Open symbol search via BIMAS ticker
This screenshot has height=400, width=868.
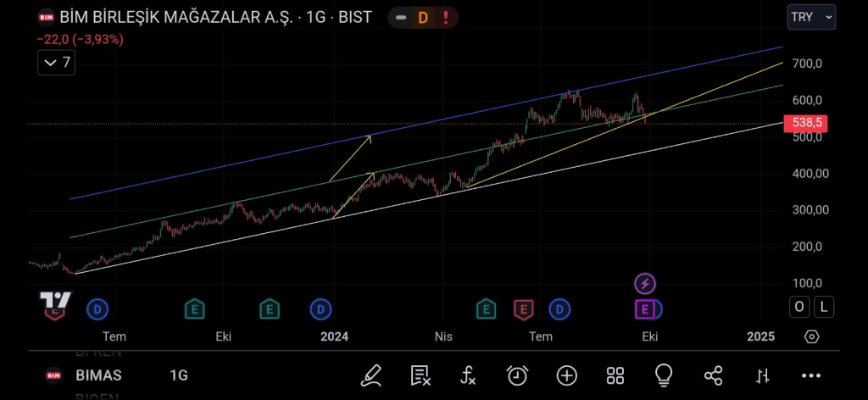[98, 375]
